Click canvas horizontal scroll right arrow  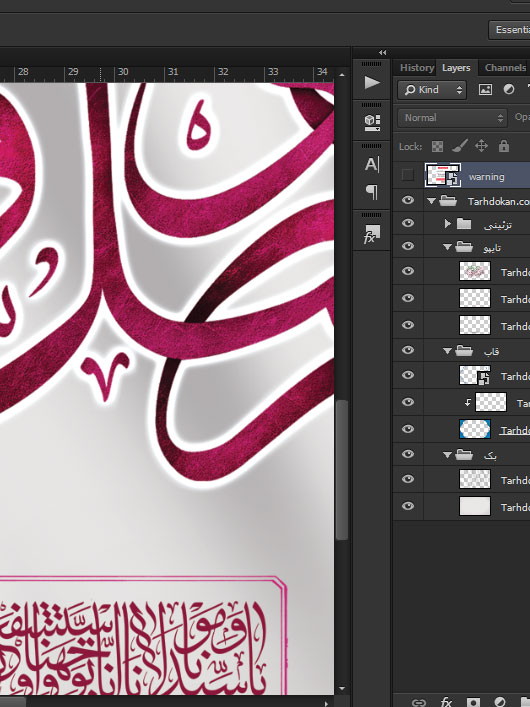327,703
